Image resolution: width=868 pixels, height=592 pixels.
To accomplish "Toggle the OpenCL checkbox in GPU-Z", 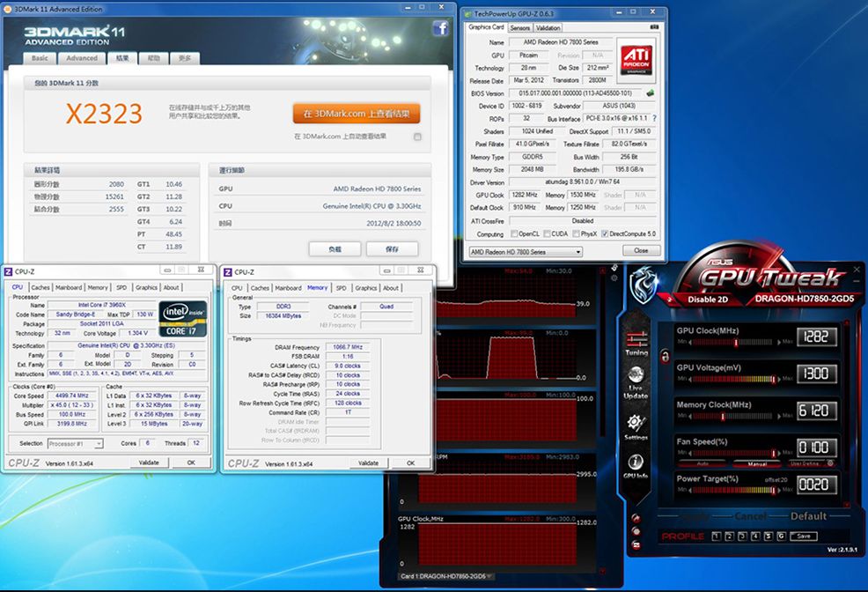I will pyautogui.click(x=514, y=233).
